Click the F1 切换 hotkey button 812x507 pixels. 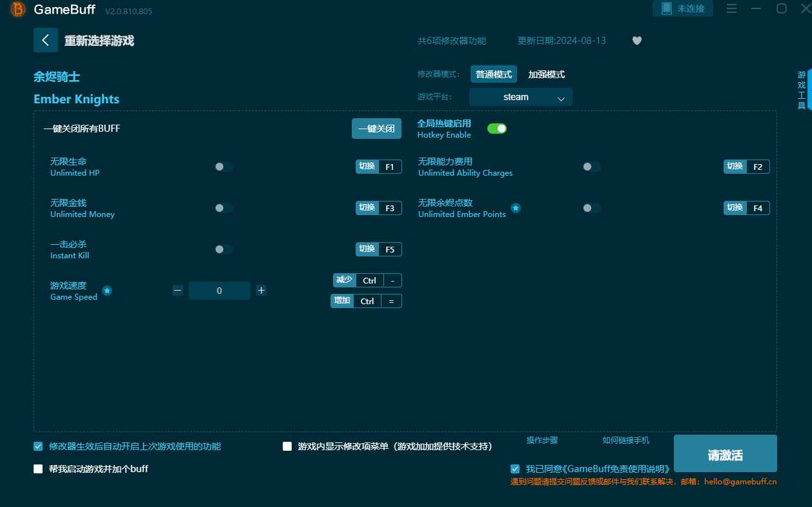click(379, 167)
